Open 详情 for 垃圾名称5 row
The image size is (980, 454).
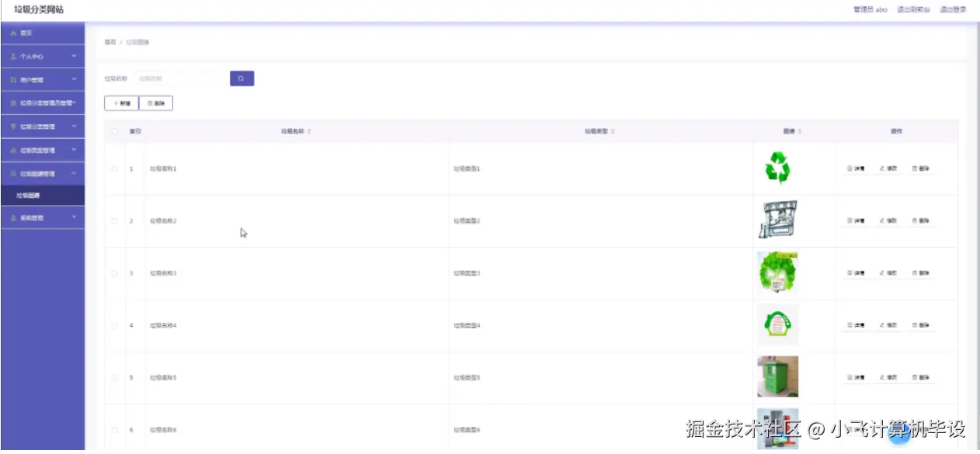tap(855, 378)
